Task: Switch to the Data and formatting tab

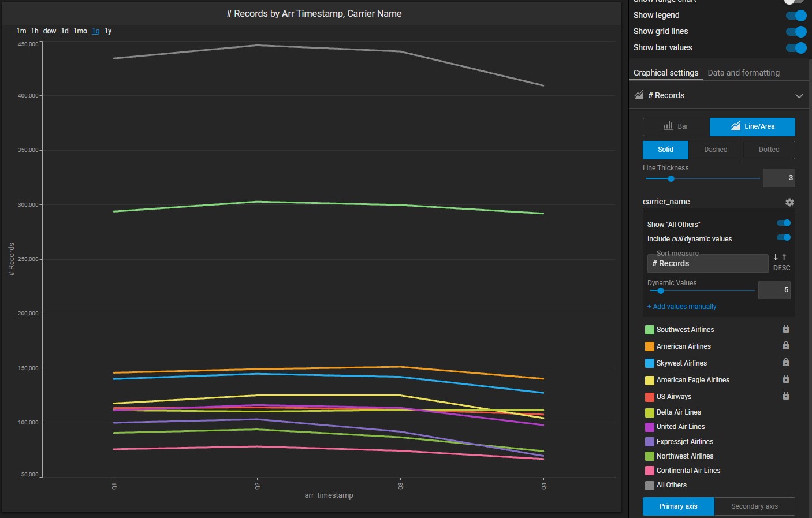Action: [x=743, y=73]
